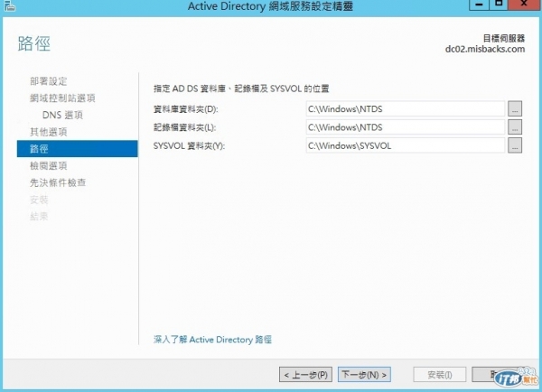Open the 部署設定 step in sidebar

pyautogui.click(x=49, y=81)
